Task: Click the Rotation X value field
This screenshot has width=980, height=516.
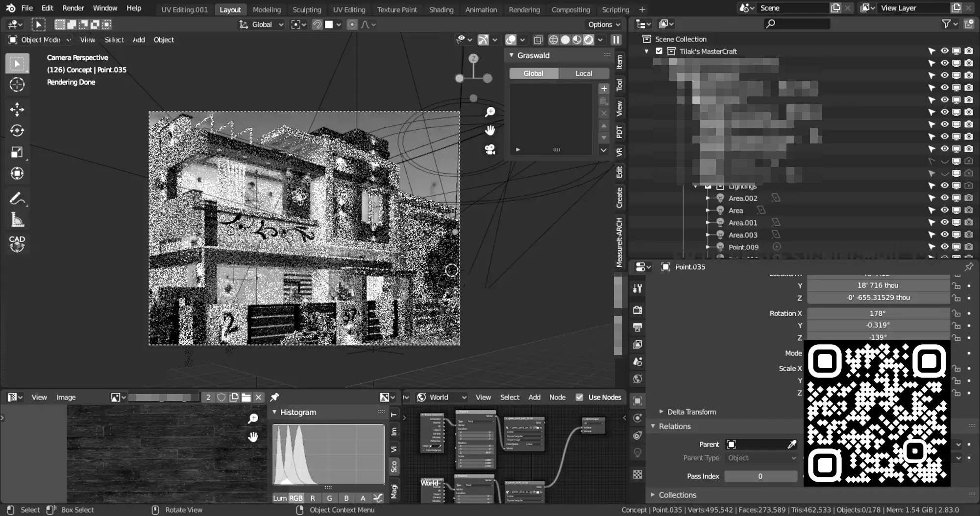Action: click(877, 313)
